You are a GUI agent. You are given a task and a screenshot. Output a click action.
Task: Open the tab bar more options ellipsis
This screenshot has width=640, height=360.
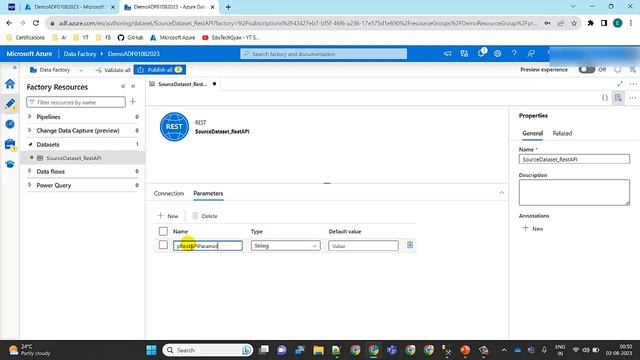point(633,84)
